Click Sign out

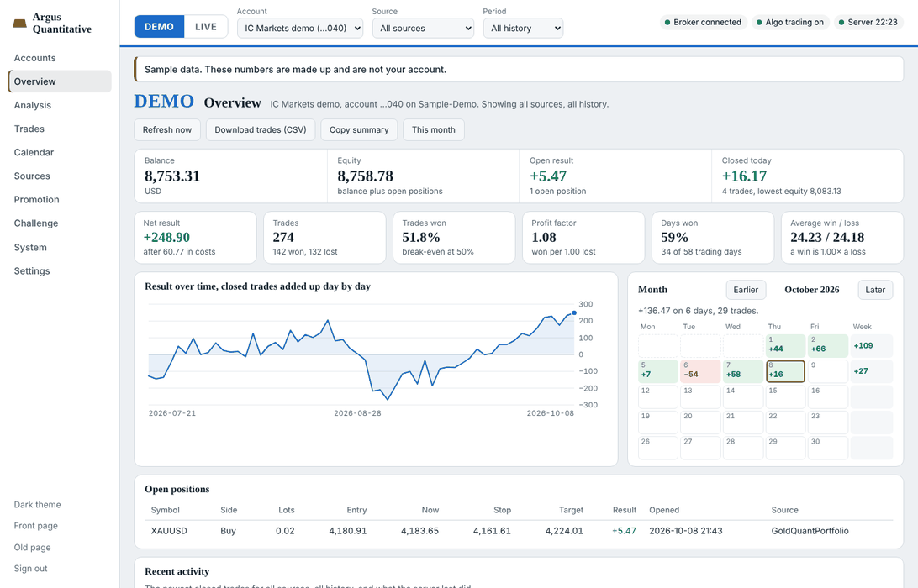pos(30,568)
